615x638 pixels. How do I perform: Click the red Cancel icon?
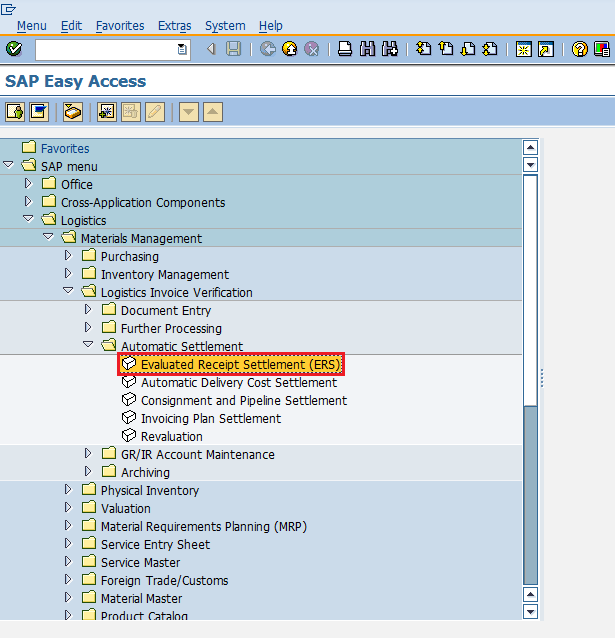coord(312,49)
